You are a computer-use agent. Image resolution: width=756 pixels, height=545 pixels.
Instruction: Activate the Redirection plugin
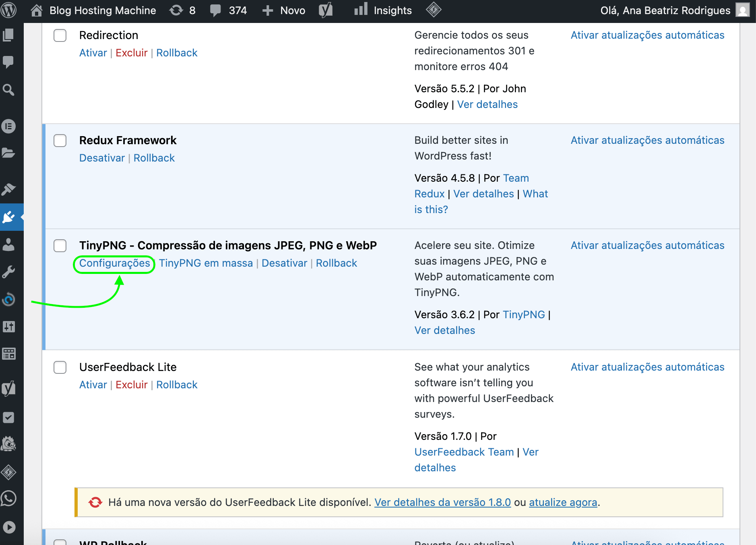tap(93, 53)
